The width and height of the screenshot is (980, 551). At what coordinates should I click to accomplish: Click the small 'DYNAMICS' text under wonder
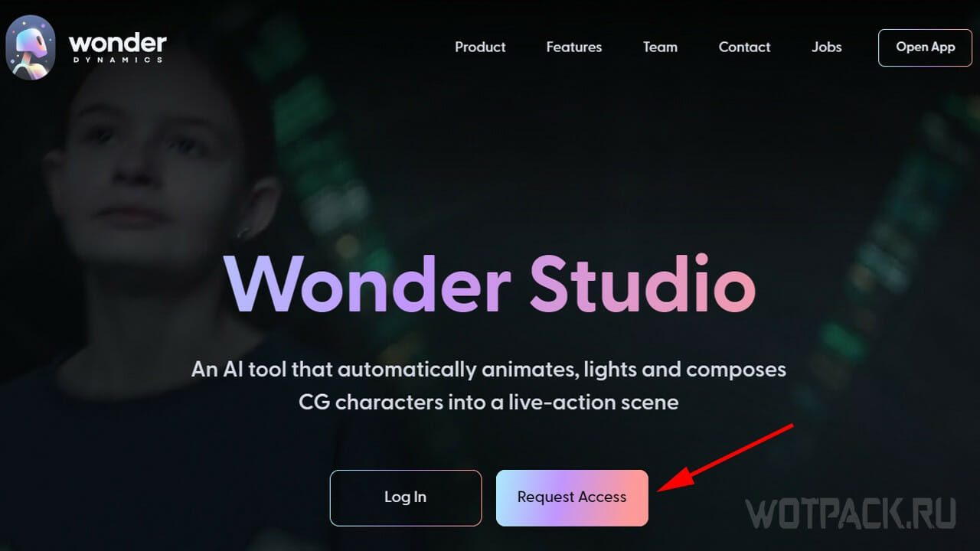(x=117, y=60)
